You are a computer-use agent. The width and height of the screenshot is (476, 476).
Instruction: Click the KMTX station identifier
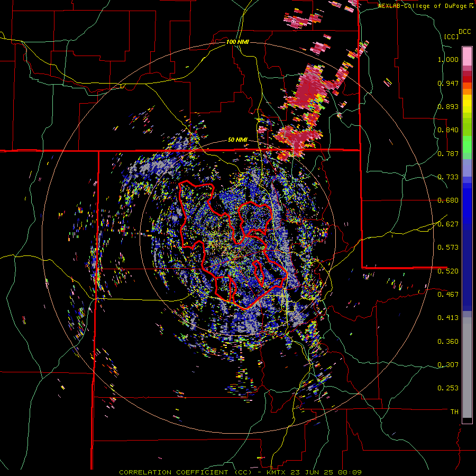(x=277, y=472)
